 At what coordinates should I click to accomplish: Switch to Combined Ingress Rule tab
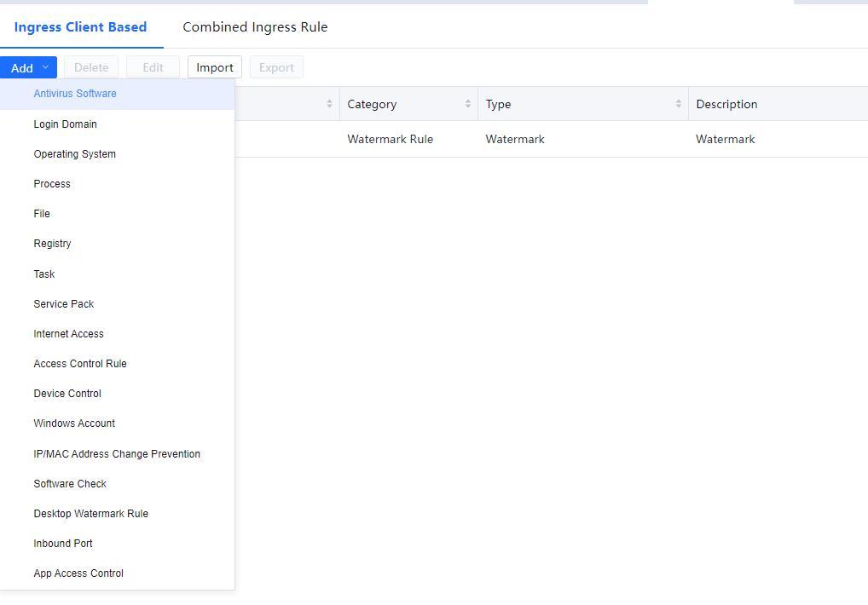(255, 27)
